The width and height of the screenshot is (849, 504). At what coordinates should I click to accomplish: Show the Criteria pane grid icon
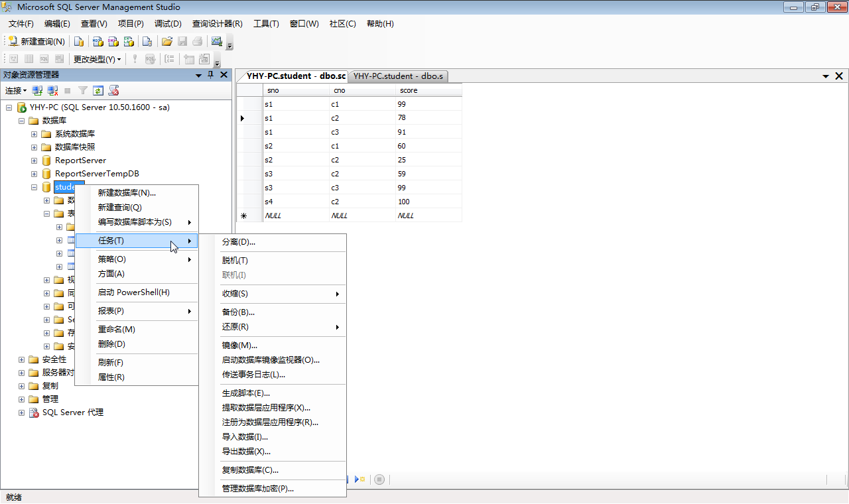[x=29, y=59]
